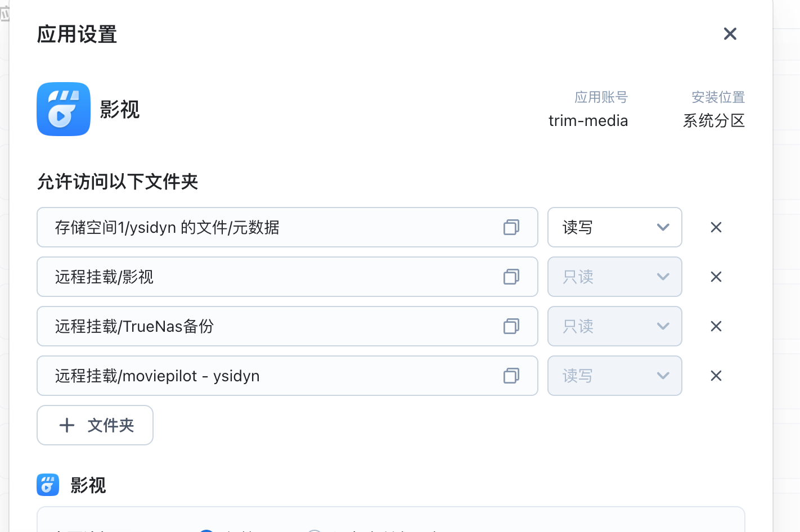Click the add 文件夹 button
Screen dimensions: 800x532
[x=95, y=425]
